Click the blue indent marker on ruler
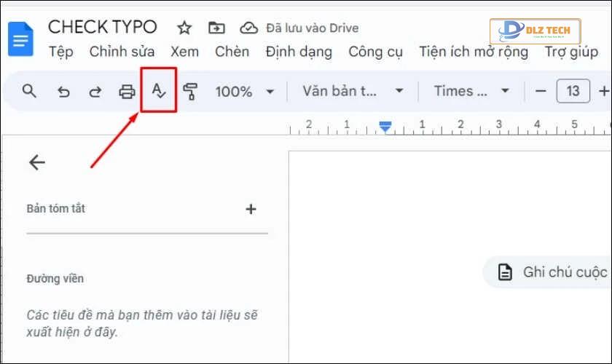The image size is (612, 364). pyautogui.click(x=385, y=127)
